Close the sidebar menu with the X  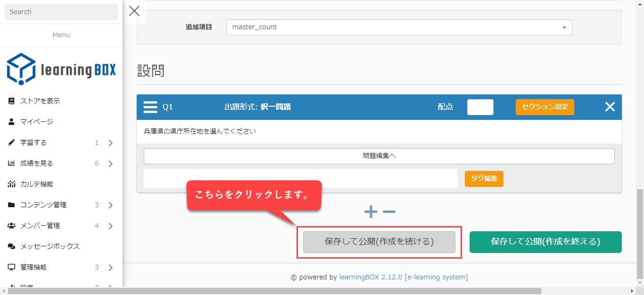134,11
